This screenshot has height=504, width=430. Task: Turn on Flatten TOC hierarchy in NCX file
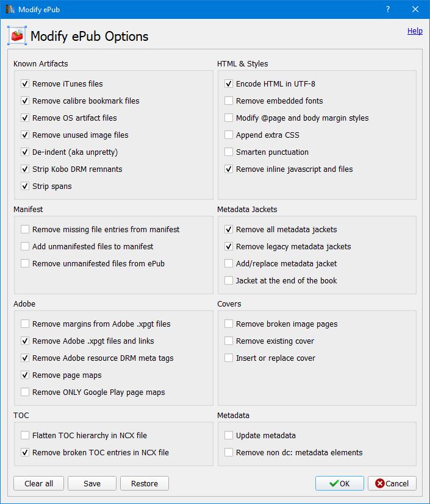coord(25,436)
